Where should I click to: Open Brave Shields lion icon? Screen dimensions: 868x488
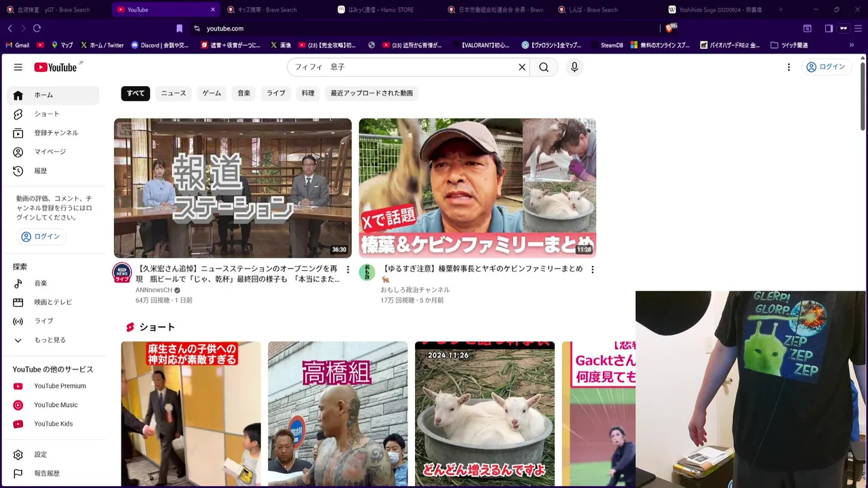tap(670, 28)
